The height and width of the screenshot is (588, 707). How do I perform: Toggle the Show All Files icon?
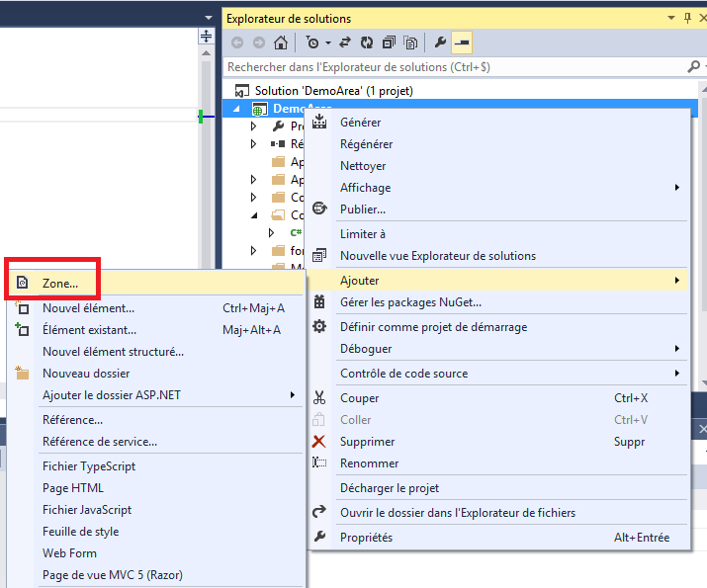410,42
